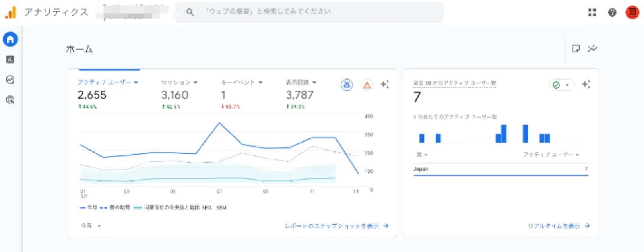Open the Home icon in the sidebar
The height and width of the screenshot is (252, 644).
pyautogui.click(x=10, y=39)
